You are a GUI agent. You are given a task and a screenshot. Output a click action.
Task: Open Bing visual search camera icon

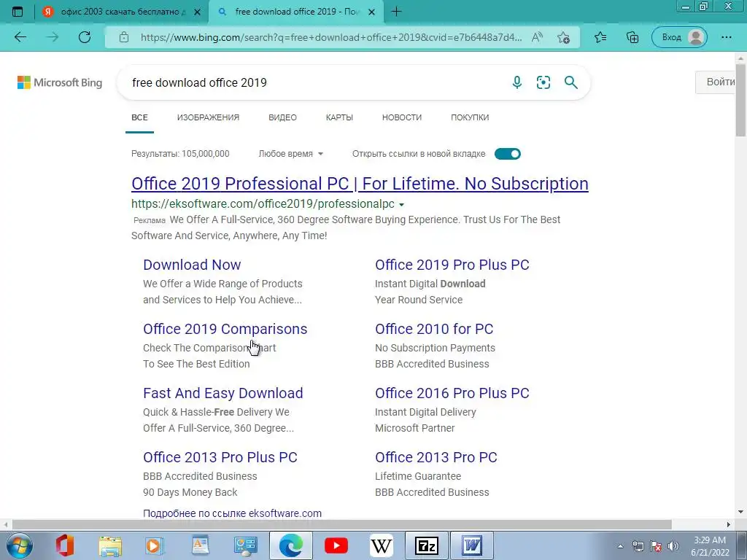[543, 82]
